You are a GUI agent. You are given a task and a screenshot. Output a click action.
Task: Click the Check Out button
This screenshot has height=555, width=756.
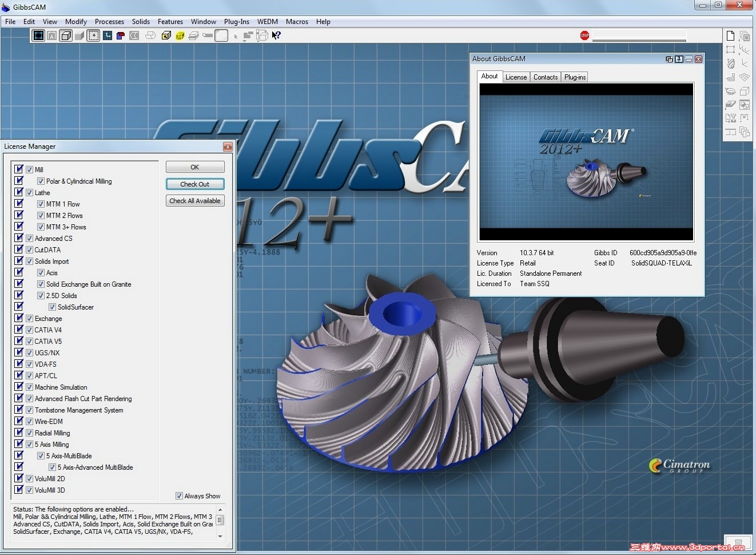coord(195,184)
